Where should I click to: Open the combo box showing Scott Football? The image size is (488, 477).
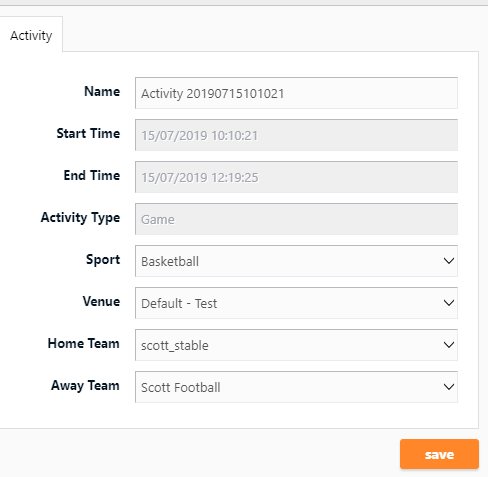click(296, 387)
